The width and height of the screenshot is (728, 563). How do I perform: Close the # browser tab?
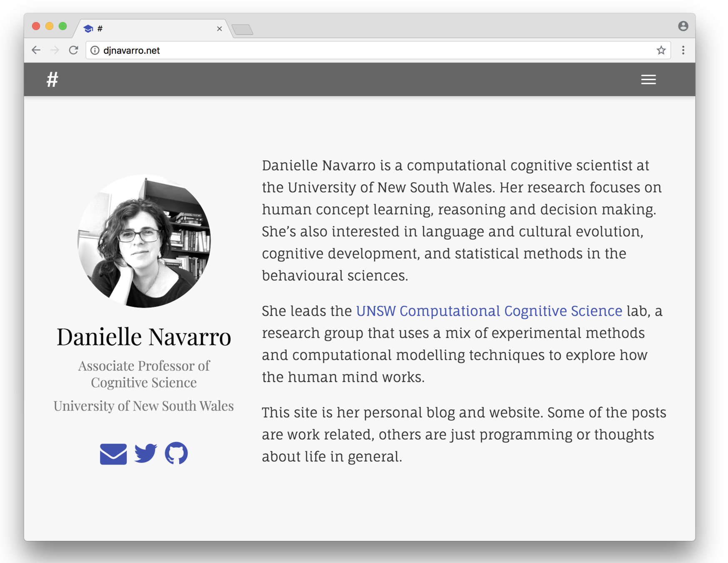tap(219, 29)
